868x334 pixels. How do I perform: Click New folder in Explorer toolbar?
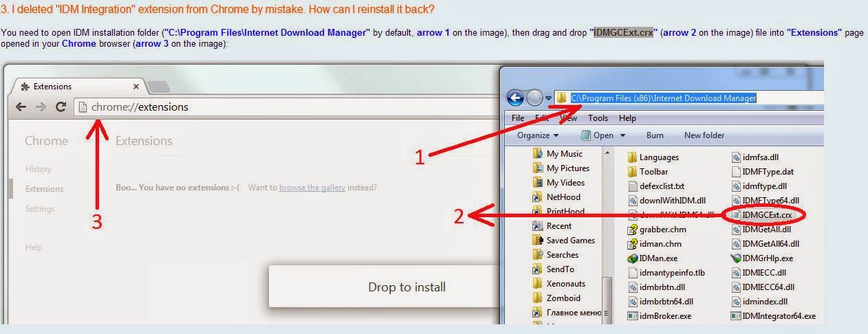(704, 135)
